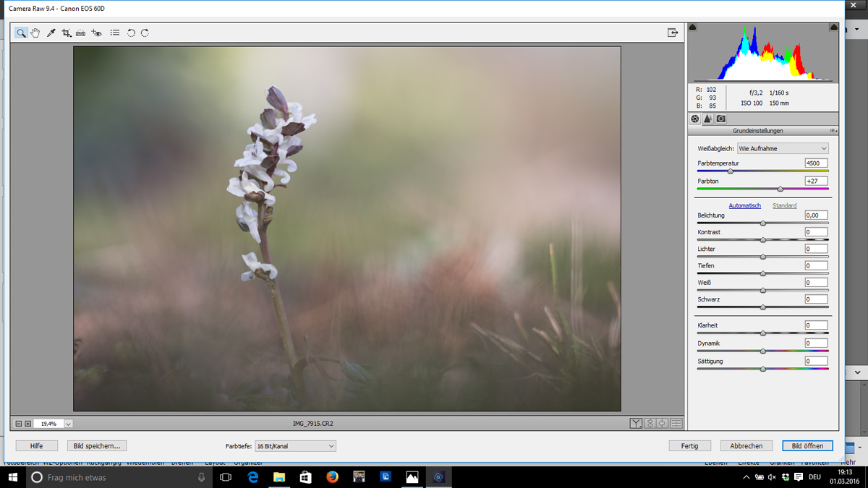The width and height of the screenshot is (868, 488).
Task: Open File Explorer from the taskbar
Action: 279,477
